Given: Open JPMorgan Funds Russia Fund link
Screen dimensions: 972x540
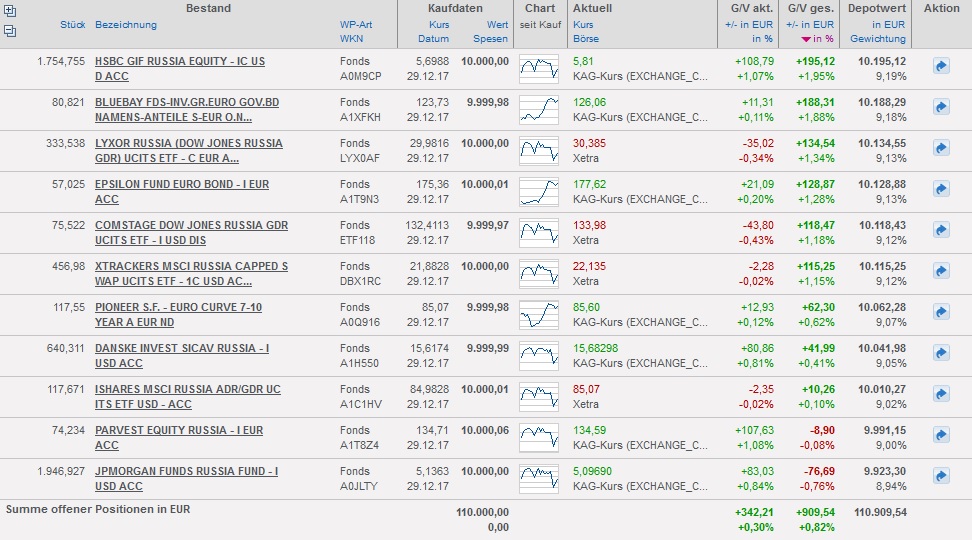Looking at the screenshot, I should pos(186,478).
